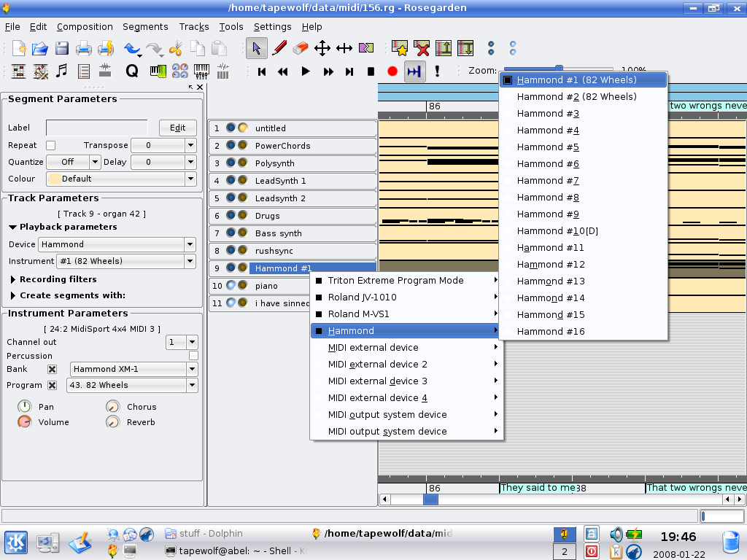Click the Undo arrow icon
This screenshot has height=560, width=747.
coord(132,48)
